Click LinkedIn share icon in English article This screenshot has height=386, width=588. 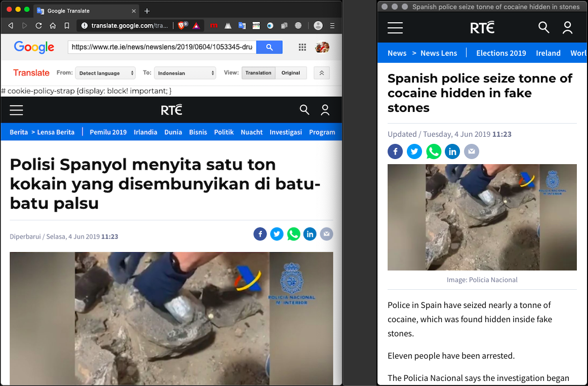point(452,151)
